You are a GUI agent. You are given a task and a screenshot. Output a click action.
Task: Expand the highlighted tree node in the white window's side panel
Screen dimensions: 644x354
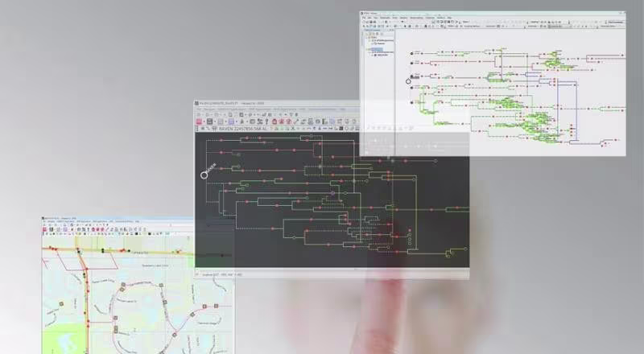pos(369,49)
